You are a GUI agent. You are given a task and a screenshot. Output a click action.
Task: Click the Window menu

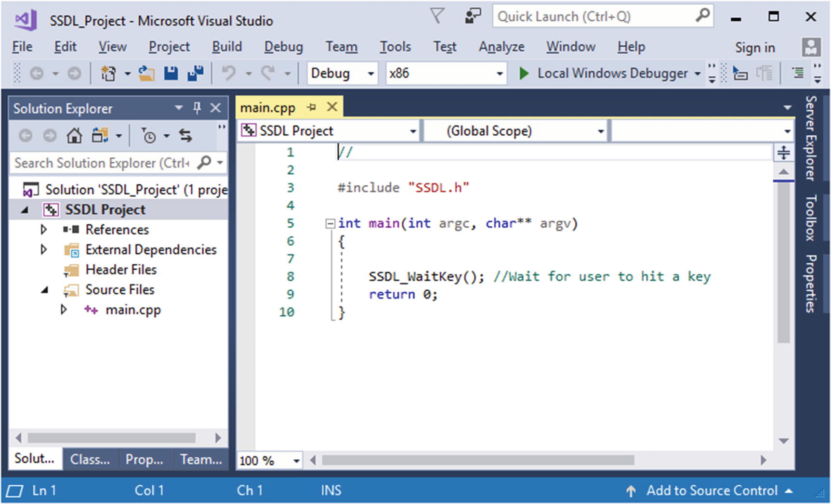pyautogui.click(x=570, y=47)
